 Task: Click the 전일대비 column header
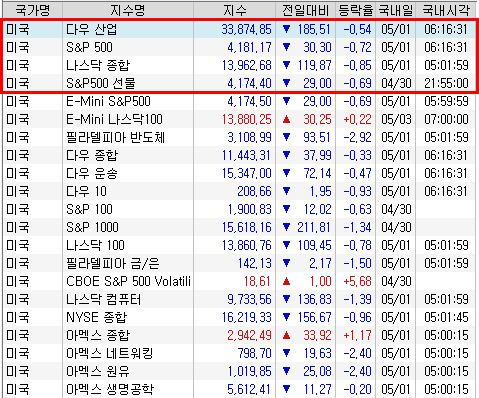click(305, 10)
